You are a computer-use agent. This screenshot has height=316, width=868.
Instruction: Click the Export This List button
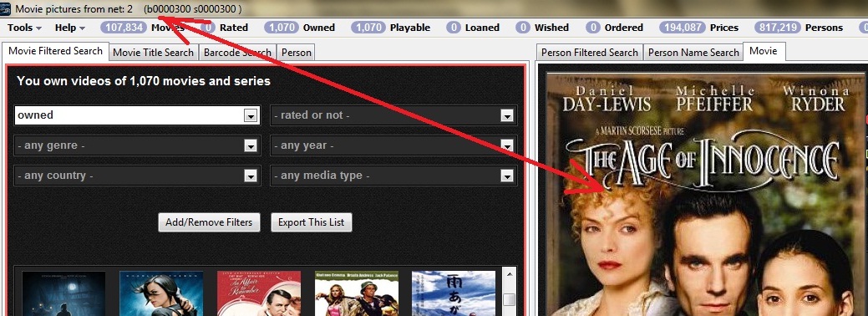coord(311,222)
